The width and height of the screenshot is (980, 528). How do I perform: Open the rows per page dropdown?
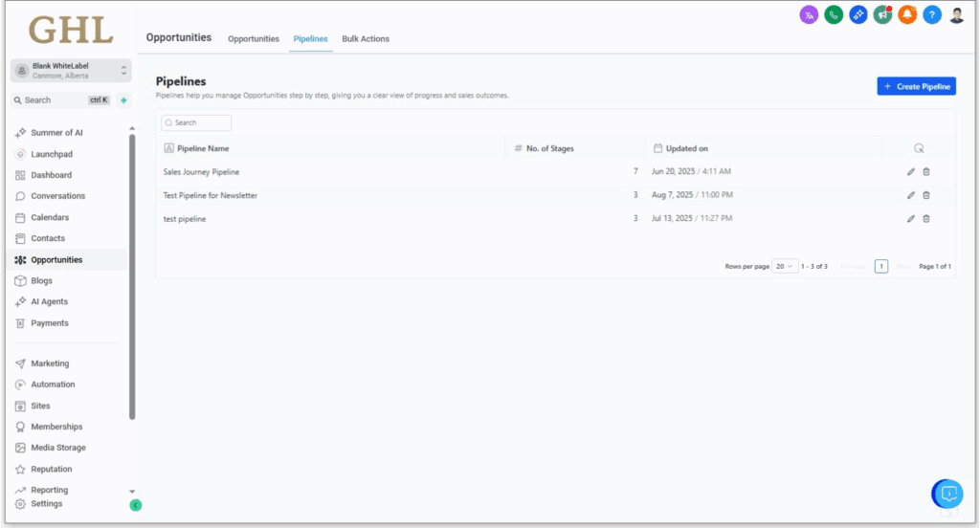click(785, 266)
